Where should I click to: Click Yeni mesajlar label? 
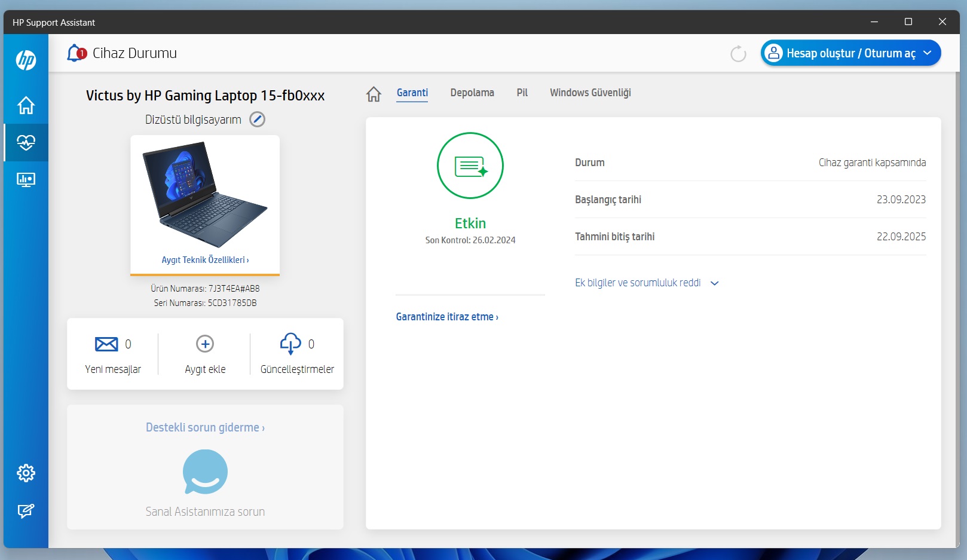coord(113,369)
